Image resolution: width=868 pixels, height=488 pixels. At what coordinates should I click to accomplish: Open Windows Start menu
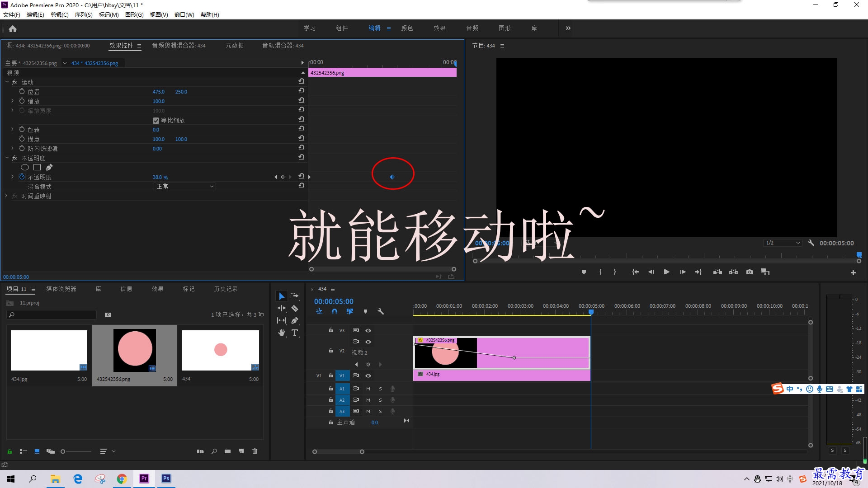click(11, 479)
